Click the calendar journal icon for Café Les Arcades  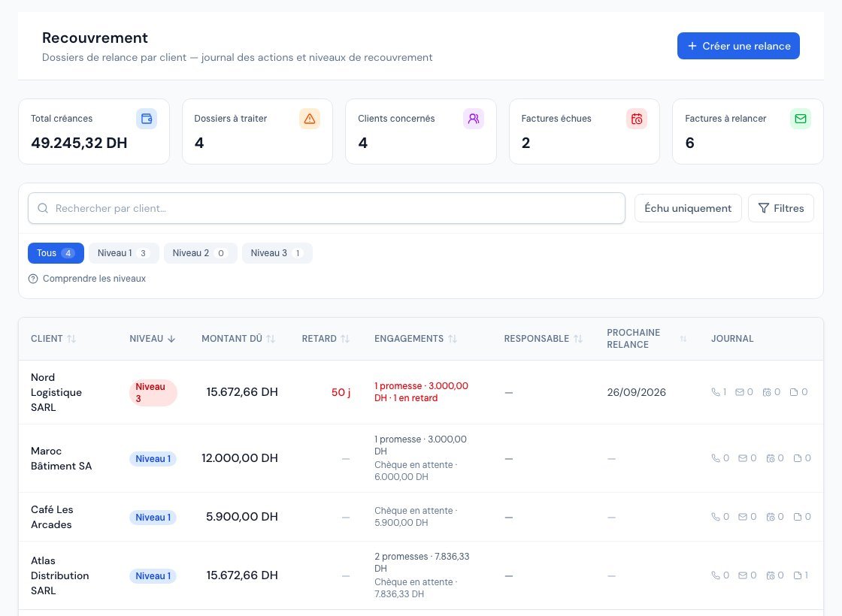click(771, 517)
